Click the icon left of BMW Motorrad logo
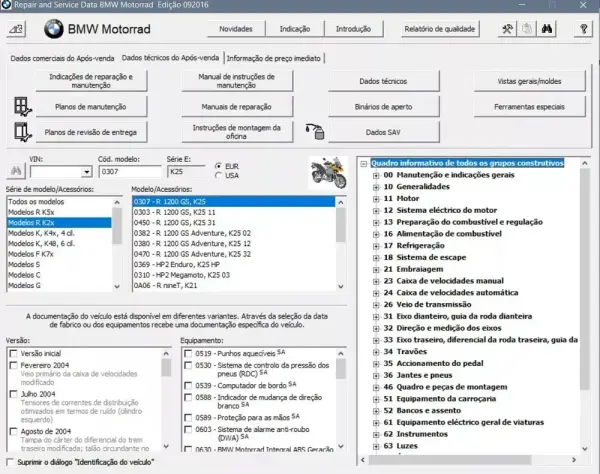 point(16,29)
